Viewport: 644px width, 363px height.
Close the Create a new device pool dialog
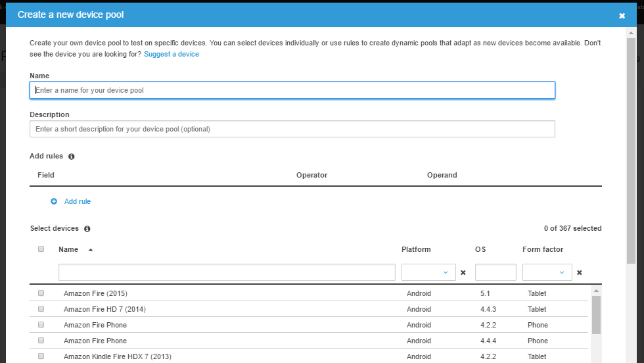(622, 16)
